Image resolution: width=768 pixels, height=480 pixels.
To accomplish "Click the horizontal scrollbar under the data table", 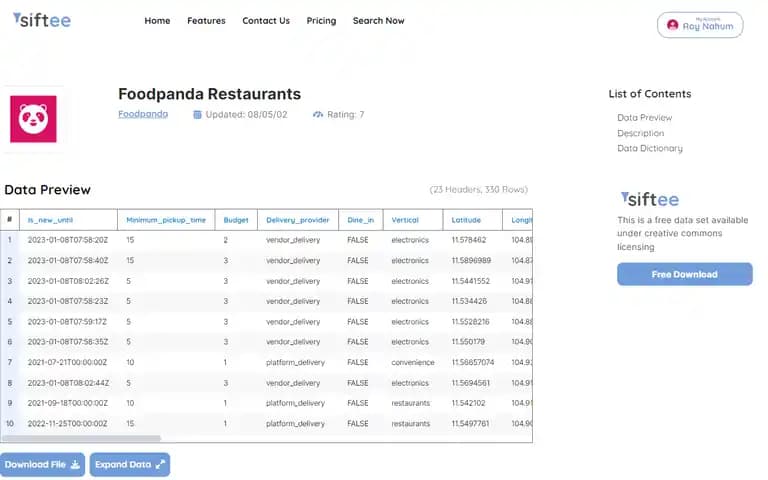I will pos(81,438).
